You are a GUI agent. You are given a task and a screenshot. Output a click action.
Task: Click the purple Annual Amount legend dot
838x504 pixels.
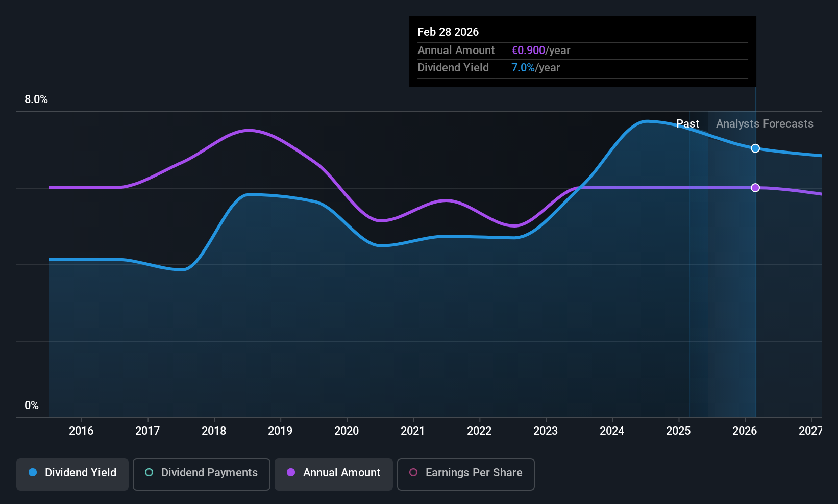coord(291,472)
